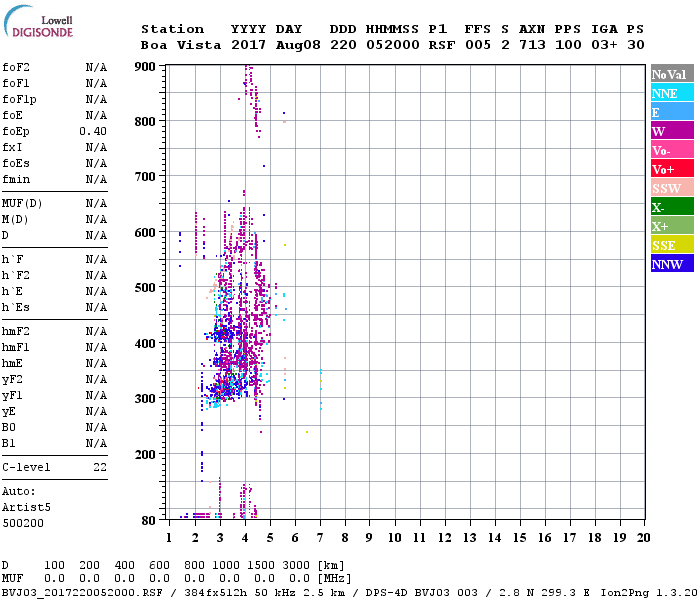Select the NNE cyan legend swatch
This screenshot has width=700, height=600.
click(672, 93)
